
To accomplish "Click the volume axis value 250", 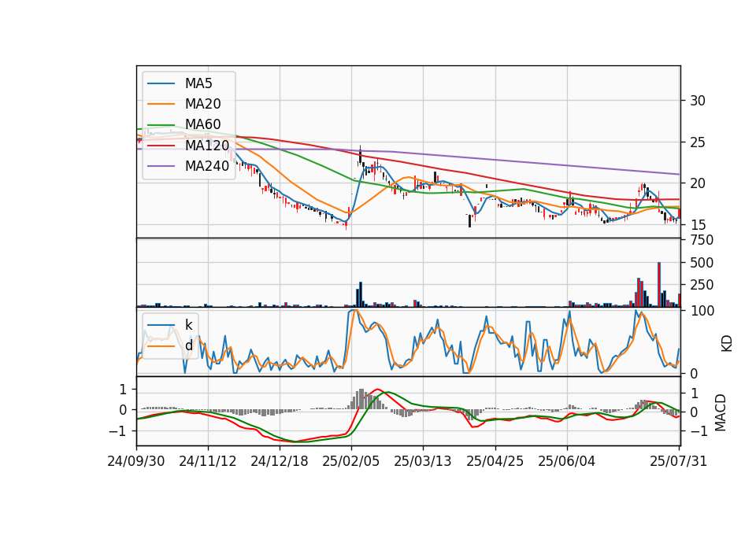I will point(702,285).
